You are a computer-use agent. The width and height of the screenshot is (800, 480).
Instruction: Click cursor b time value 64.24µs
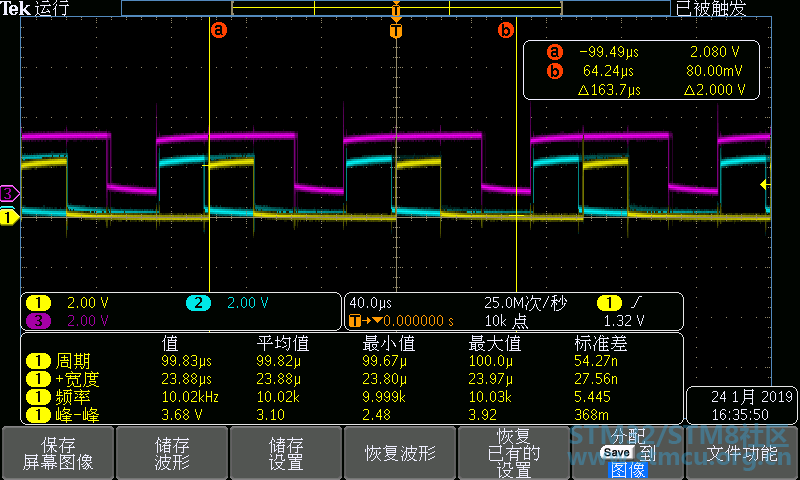tap(608, 71)
